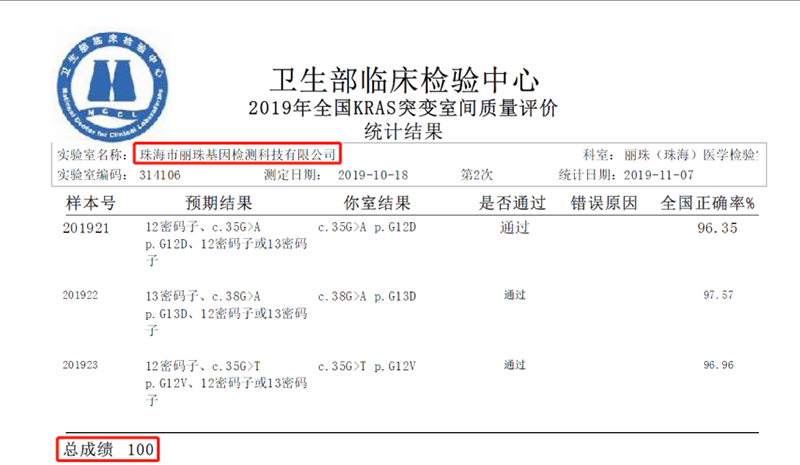
Task: Click the 第2次 text
Action: click(477, 175)
